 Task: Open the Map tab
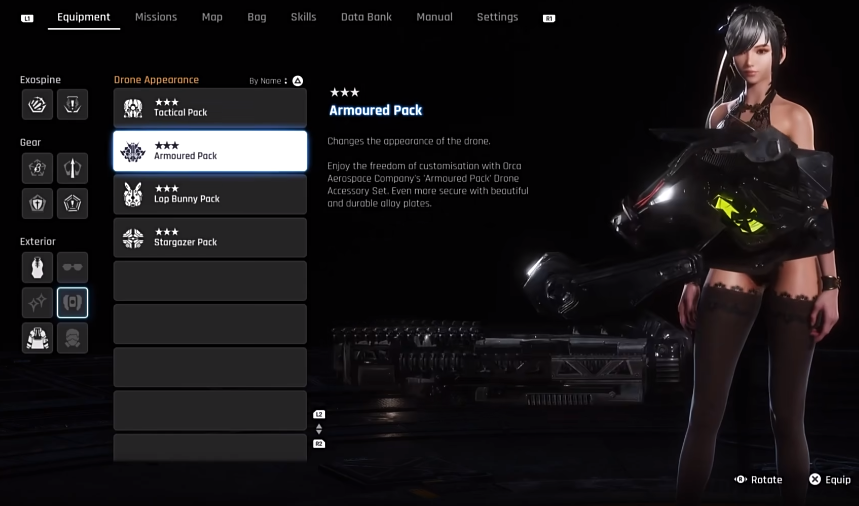212,17
